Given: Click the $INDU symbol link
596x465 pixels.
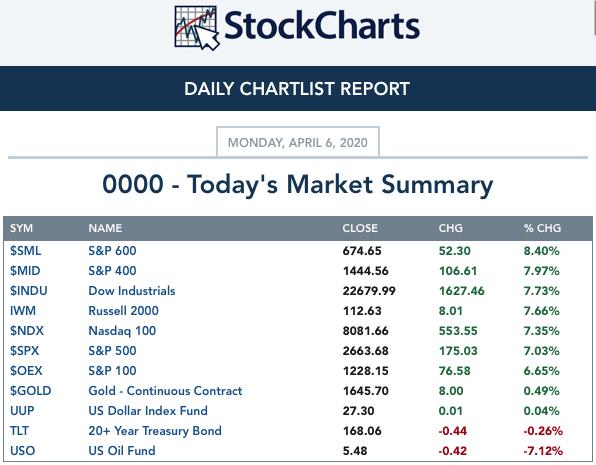Looking at the screenshot, I should (29, 291).
